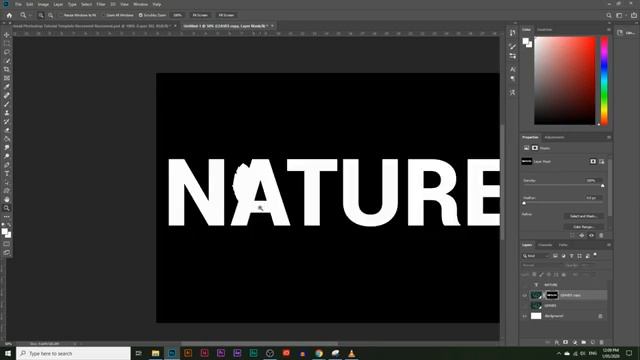The image size is (640, 360).
Task: Select the Eyedropper tool
Action: [x=7, y=87]
